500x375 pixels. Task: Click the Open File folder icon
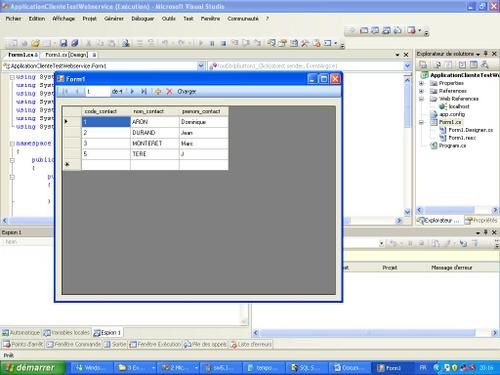(35, 43)
